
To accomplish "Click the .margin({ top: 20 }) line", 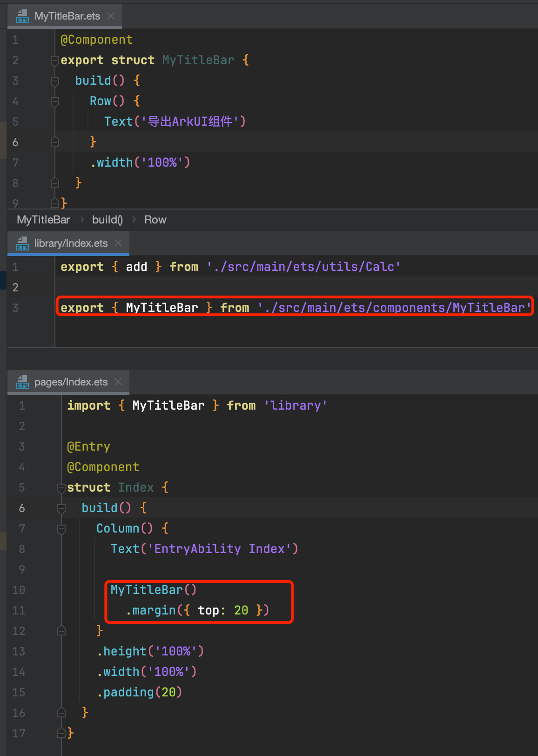I will pos(197,610).
